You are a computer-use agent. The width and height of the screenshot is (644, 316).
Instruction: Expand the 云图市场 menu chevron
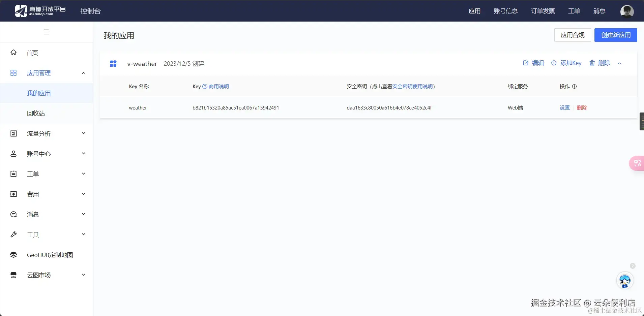point(84,275)
